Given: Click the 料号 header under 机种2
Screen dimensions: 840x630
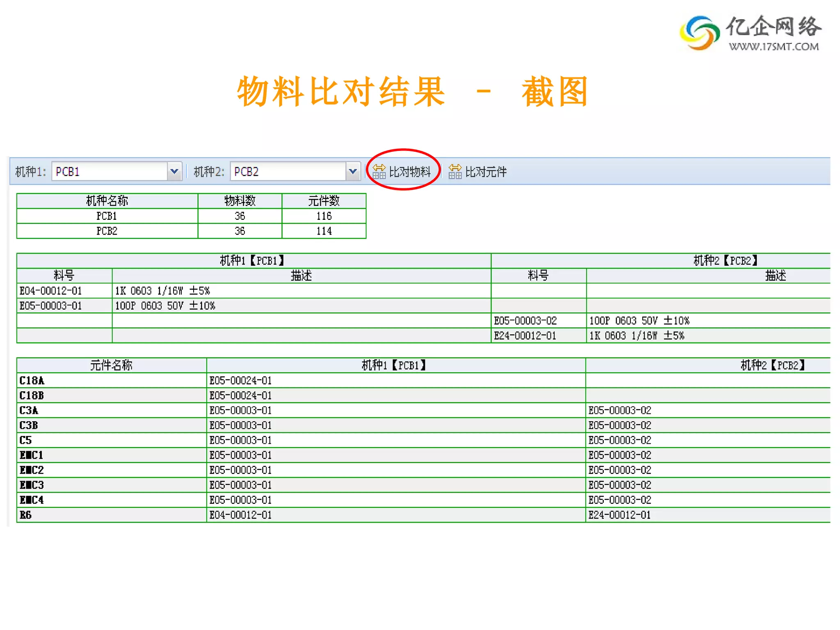Looking at the screenshot, I should pos(539,276).
